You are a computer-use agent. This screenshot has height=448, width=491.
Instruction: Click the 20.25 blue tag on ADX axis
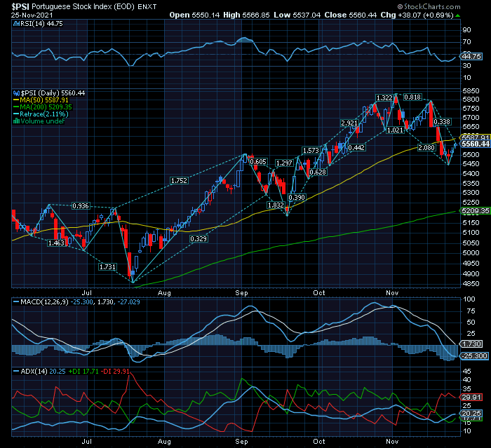coord(471,414)
